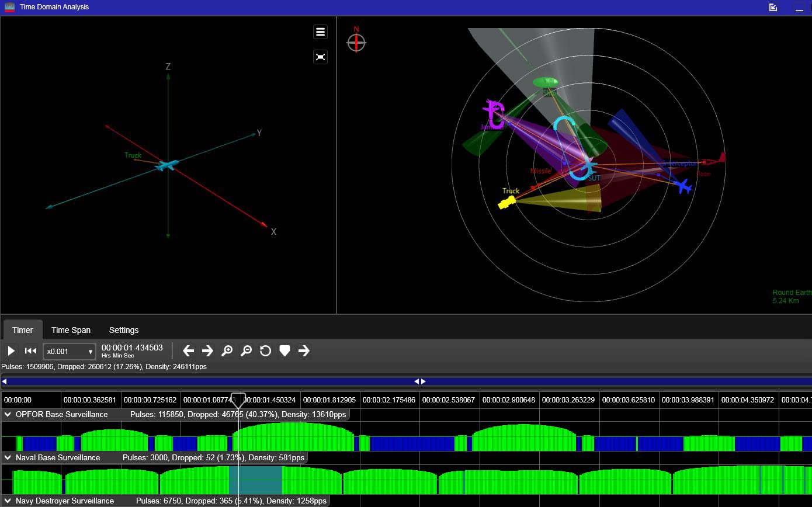Image resolution: width=812 pixels, height=507 pixels.
Task: Collapse the Navy Destroyer Surveillance row
Action: coord(8,501)
